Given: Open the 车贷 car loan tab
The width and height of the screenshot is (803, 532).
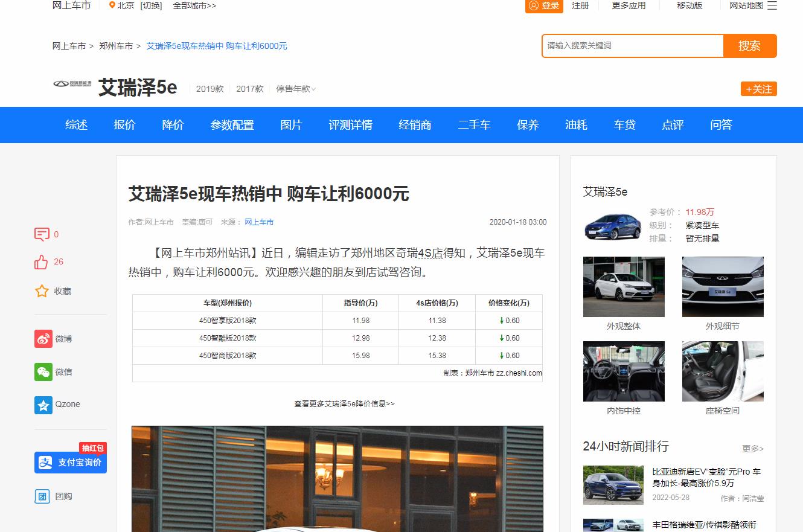Looking at the screenshot, I should coord(625,125).
